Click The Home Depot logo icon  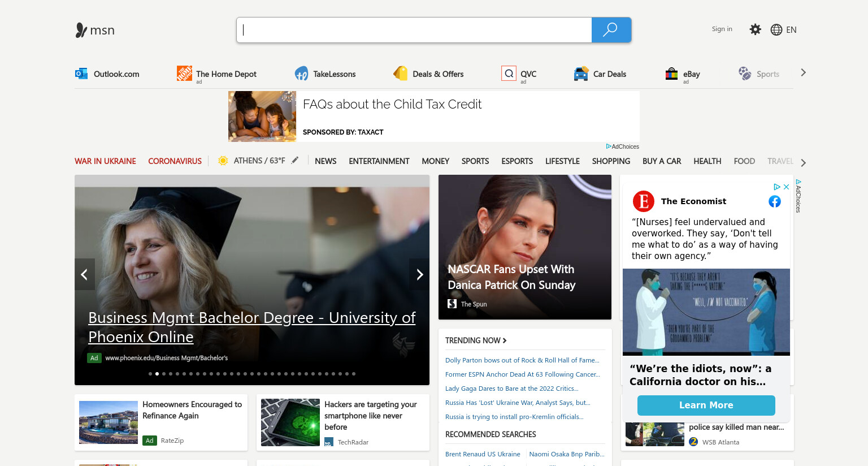pos(184,73)
